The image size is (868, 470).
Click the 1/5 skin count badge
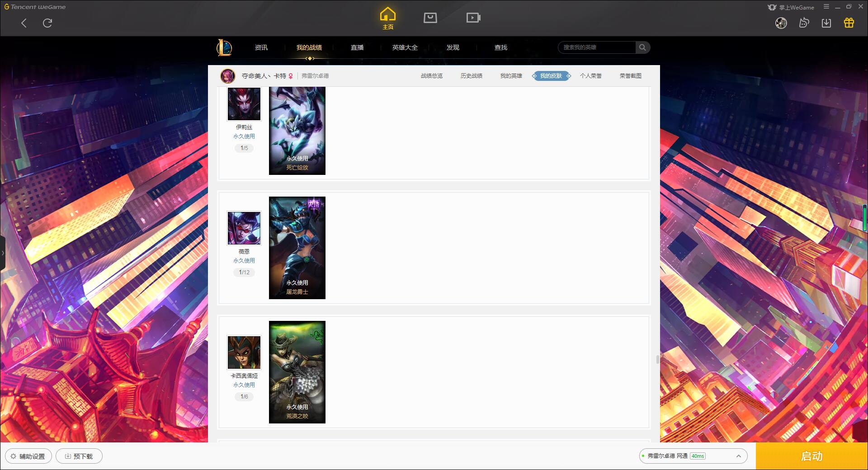(x=244, y=148)
